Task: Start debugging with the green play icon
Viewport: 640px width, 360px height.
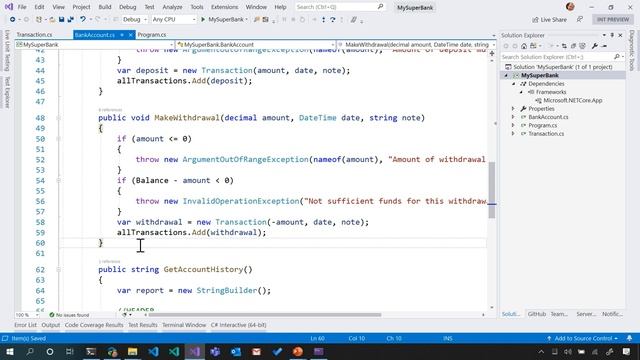Action: (203, 19)
